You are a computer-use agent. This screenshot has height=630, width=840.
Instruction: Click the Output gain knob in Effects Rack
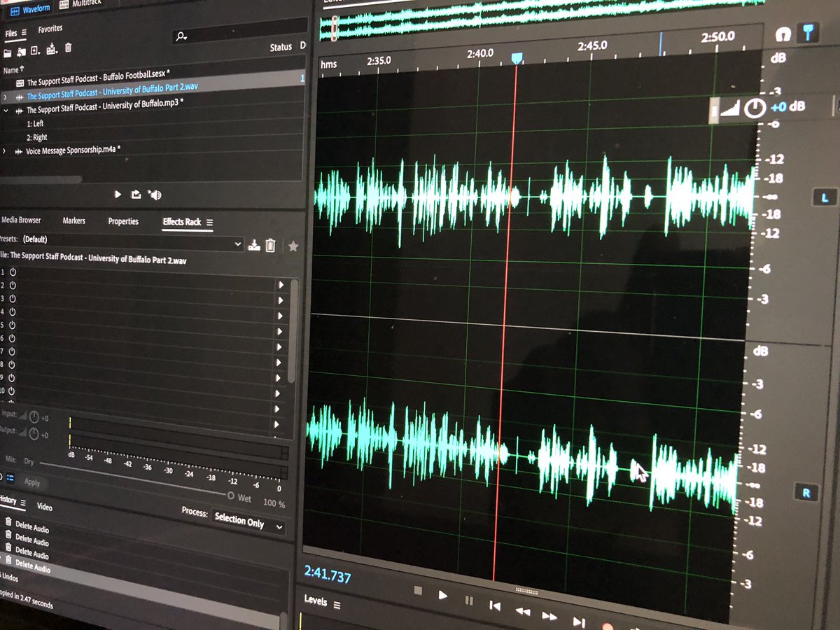[x=34, y=435]
